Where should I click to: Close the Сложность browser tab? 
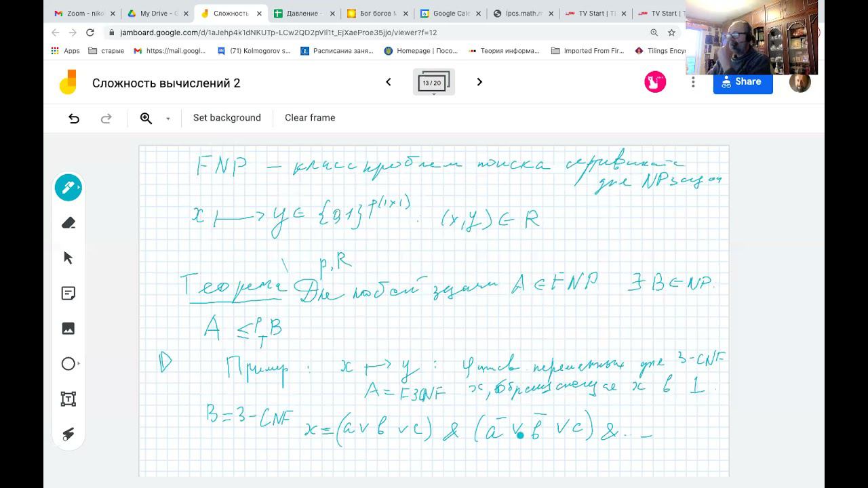coord(258,14)
